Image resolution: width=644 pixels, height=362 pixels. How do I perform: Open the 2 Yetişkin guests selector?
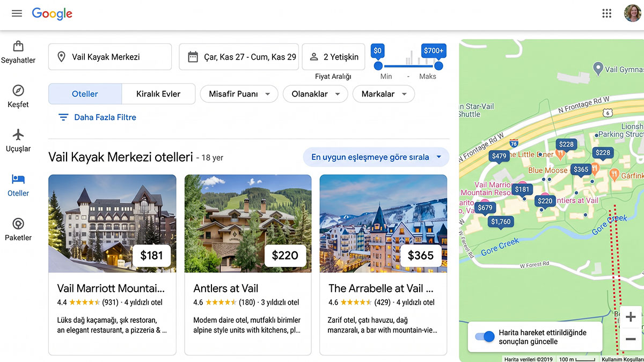(333, 57)
